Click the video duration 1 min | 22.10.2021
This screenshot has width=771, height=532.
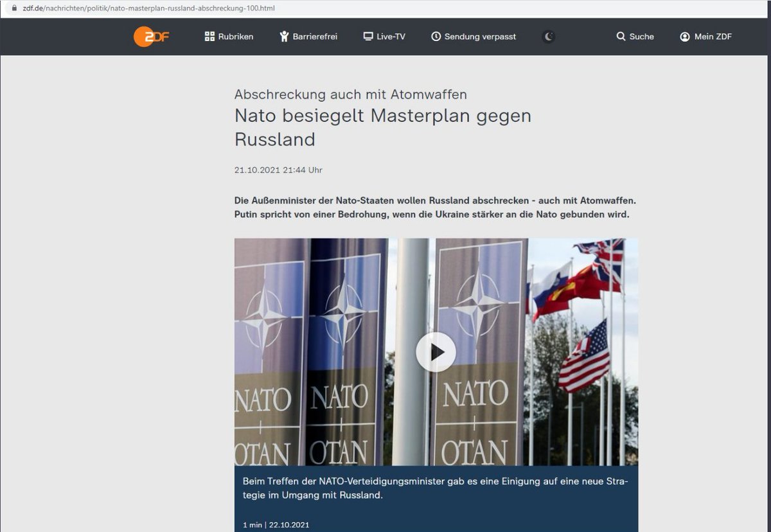(x=276, y=525)
